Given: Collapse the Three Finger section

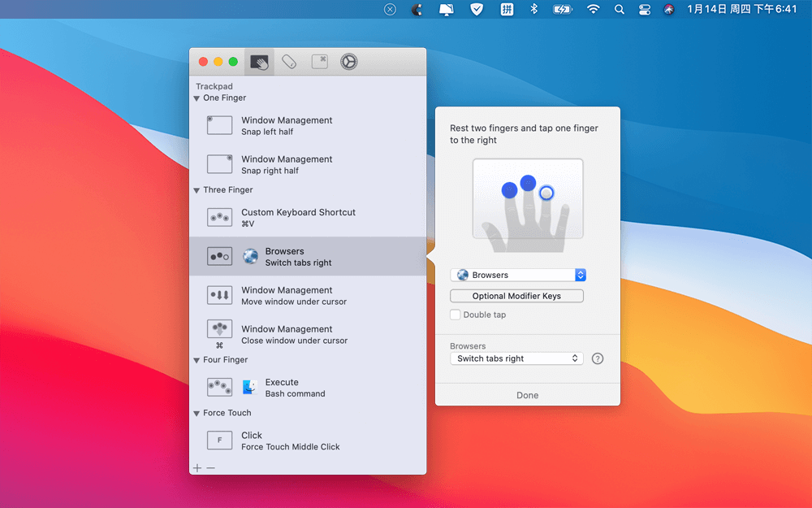Looking at the screenshot, I should click(x=195, y=189).
